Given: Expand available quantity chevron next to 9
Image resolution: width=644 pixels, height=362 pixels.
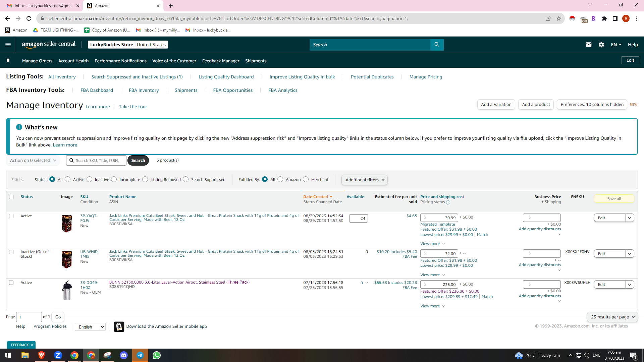Looking at the screenshot, I should (x=367, y=283).
